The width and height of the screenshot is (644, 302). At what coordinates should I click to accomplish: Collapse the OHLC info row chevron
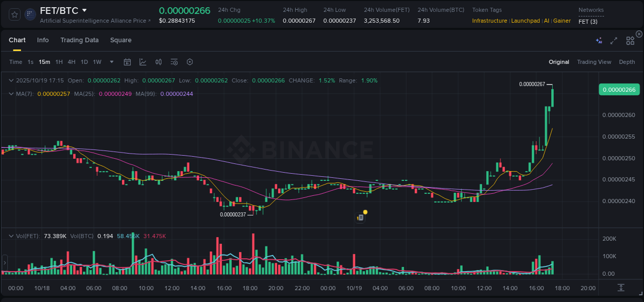[x=11, y=80]
